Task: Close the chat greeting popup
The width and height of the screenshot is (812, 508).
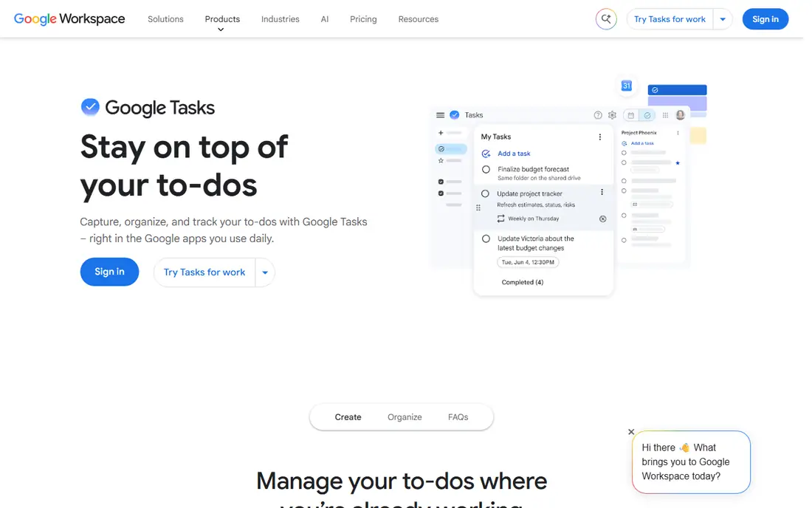Action: [x=630, y=432]
